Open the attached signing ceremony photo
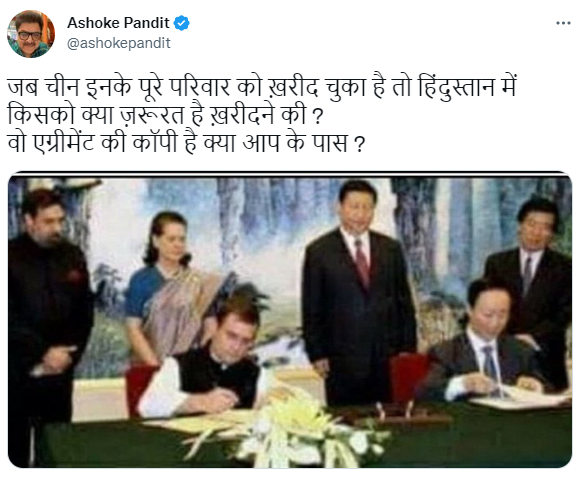This screenshot has width=585, height=477. click(x=290, y=320)
